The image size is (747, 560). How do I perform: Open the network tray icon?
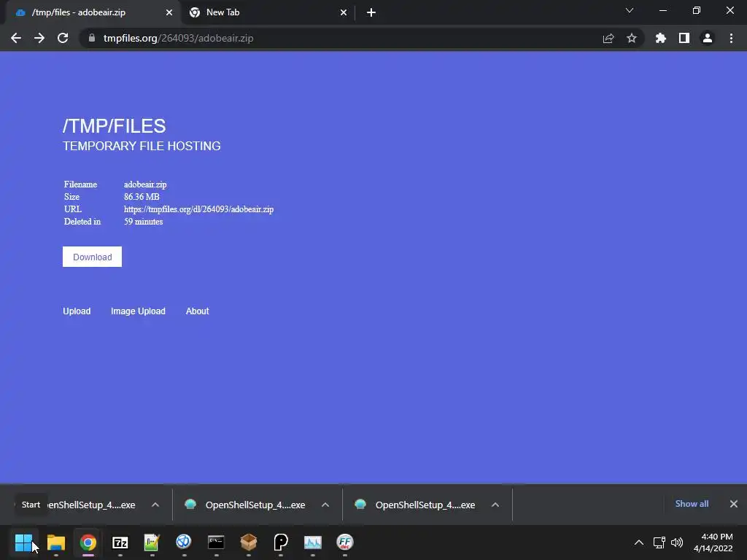(x=659, y=542)
